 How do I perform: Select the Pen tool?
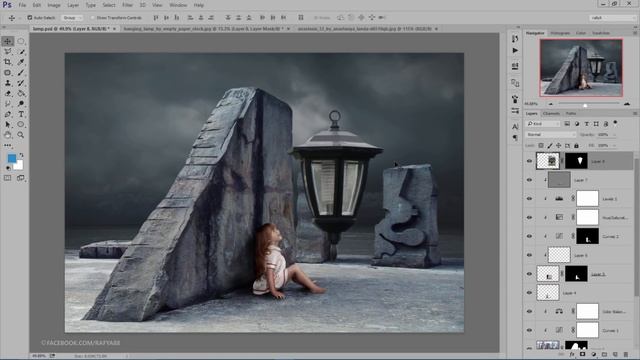(x=8, y=114)
